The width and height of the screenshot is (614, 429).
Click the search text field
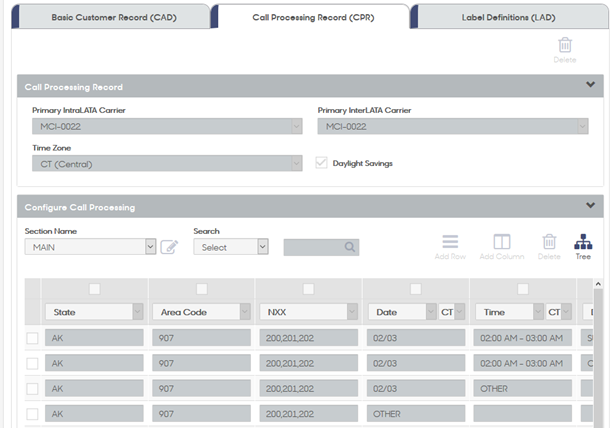(321, 247)
